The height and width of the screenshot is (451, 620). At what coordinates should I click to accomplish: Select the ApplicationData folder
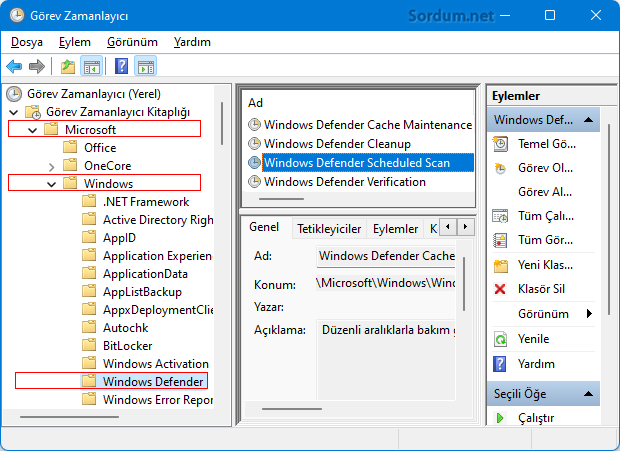(145, 274)
